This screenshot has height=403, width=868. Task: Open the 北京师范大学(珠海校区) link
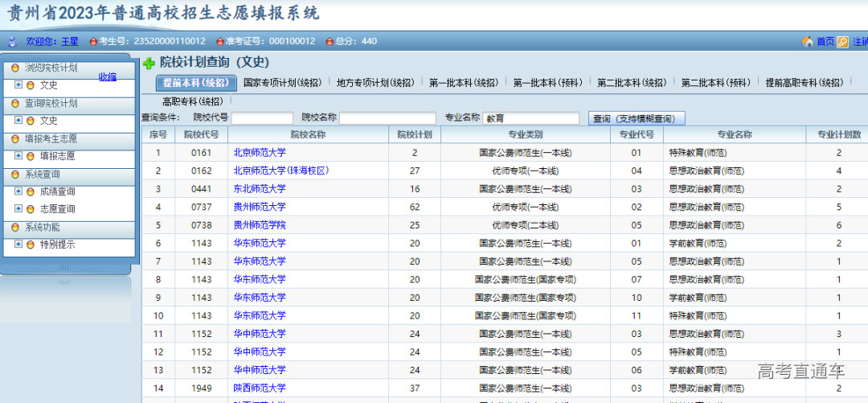[x=281, y=171]
